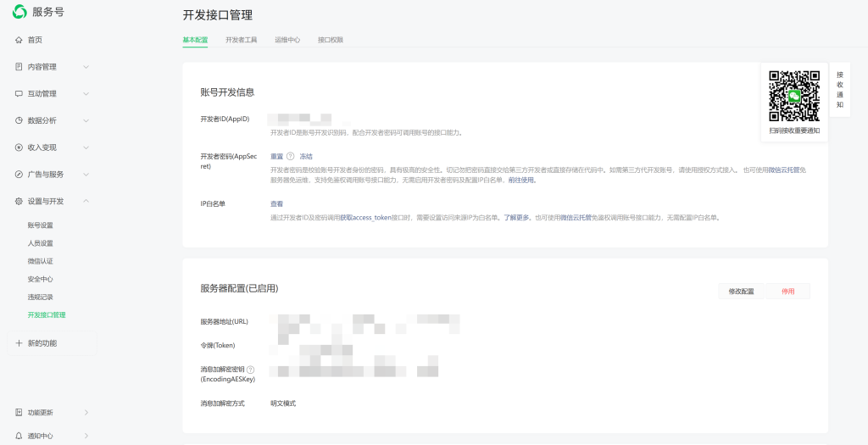The image size is (868, 445).
Task: Expand the 内容管理 menu chevron
Action: (86, 67)
